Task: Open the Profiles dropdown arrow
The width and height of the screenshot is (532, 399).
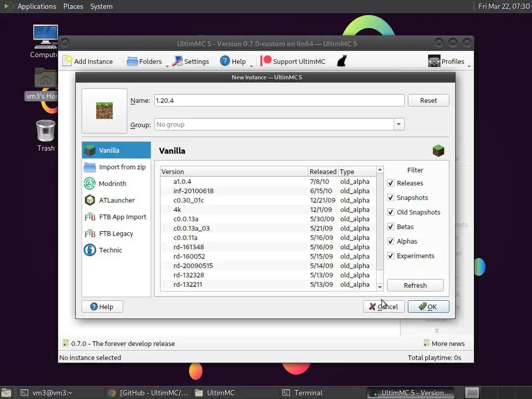Action: (469, 66)
